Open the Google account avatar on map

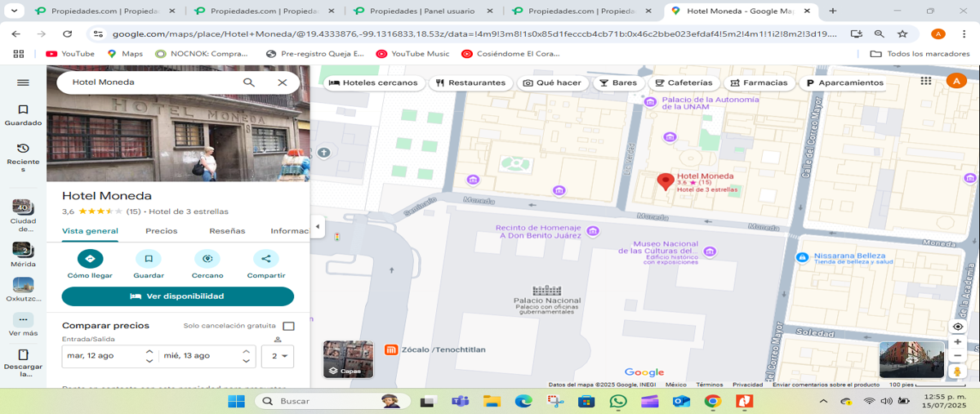[955, 81]
